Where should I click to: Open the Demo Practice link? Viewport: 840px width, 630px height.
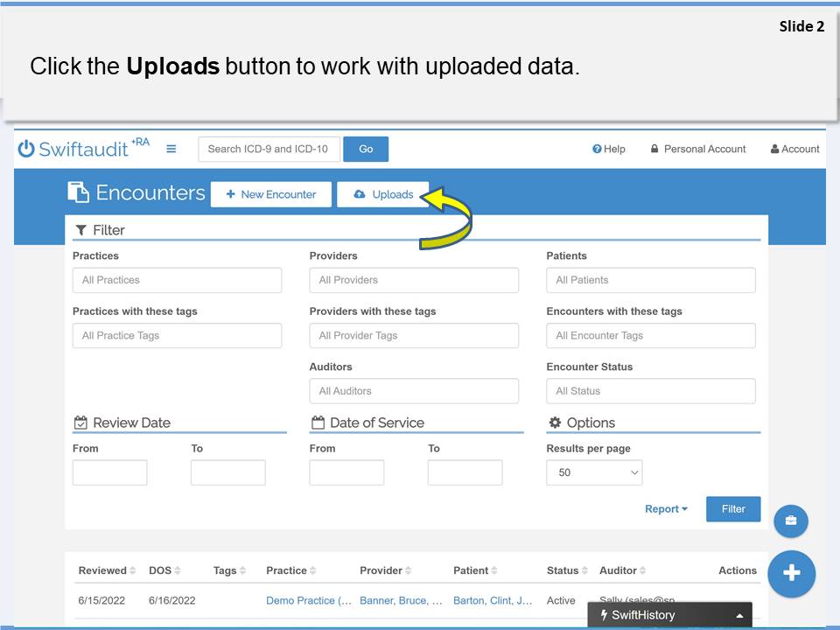[308, 600]
